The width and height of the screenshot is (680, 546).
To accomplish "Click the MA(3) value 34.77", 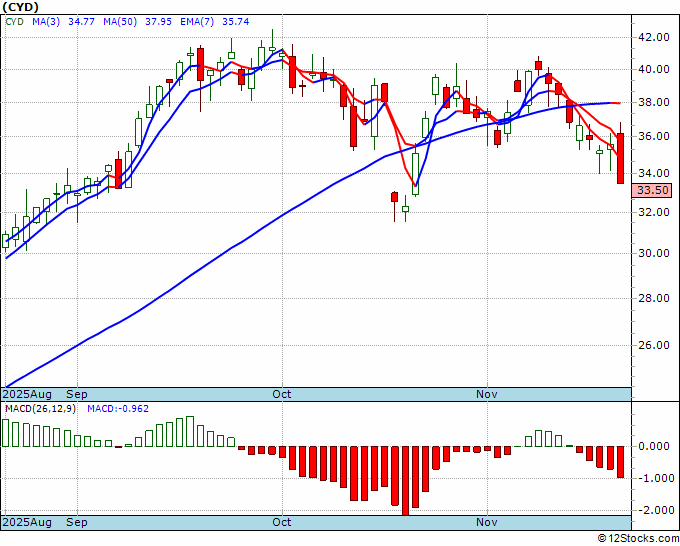I will 82,22.
